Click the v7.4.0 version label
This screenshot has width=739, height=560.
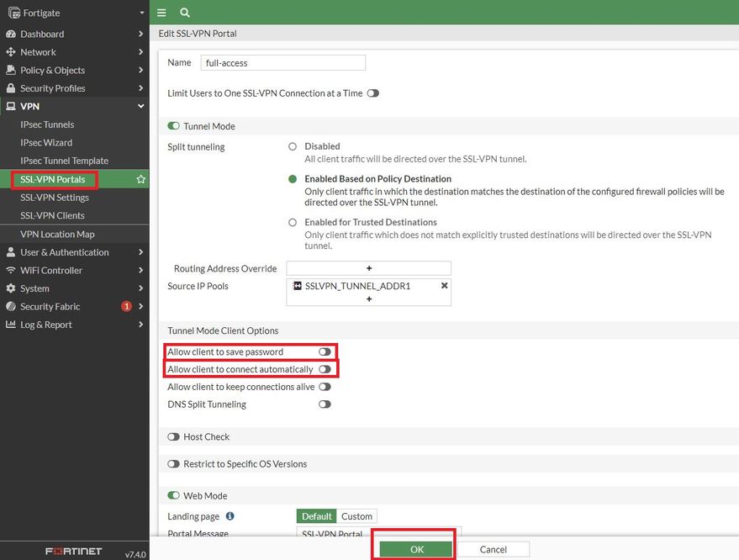tap(135, 554)
